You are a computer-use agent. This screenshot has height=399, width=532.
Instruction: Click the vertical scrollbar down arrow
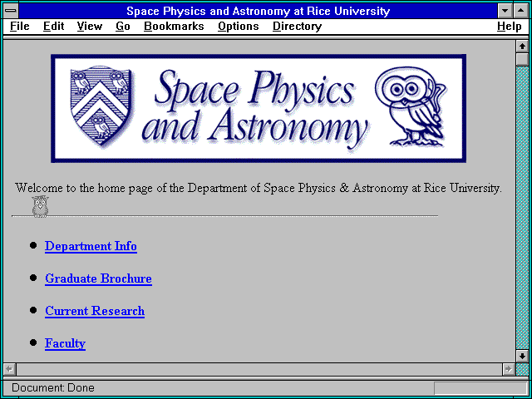point(522,356)
